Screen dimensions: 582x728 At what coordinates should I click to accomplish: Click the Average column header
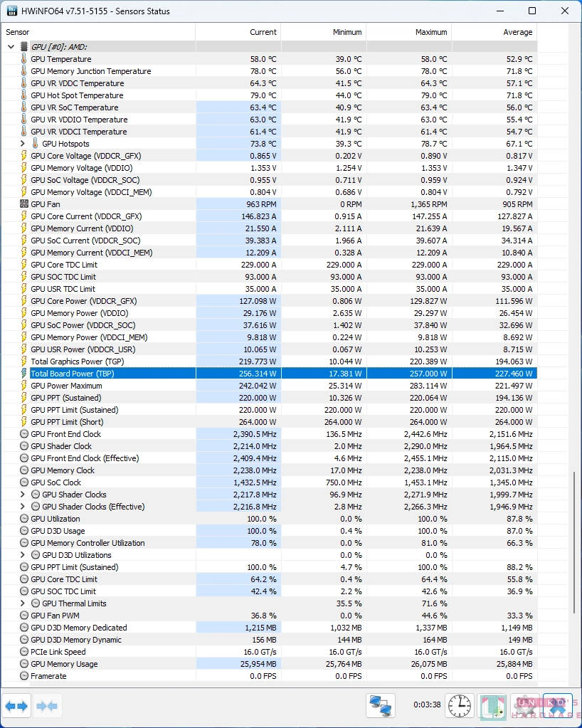point(494,32)
